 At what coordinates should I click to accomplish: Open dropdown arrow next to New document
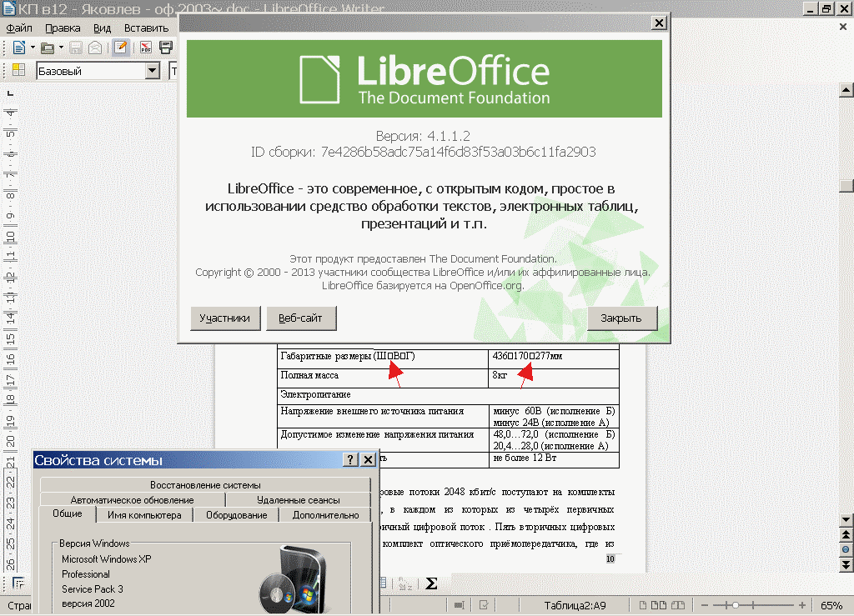point(33,48)
